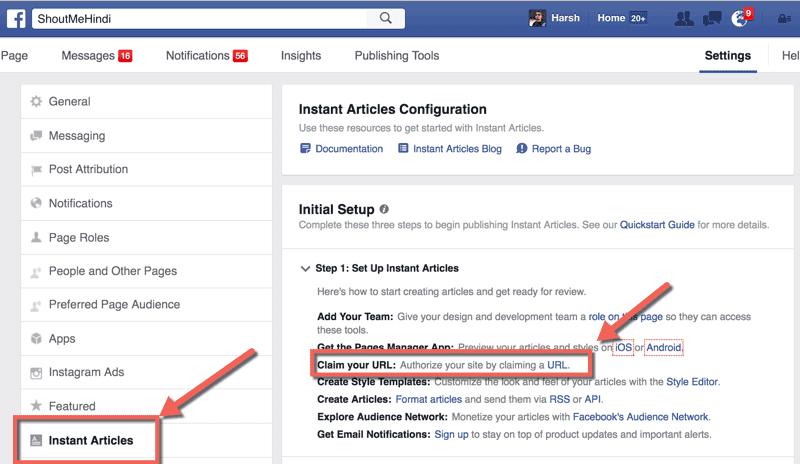This screenshot has height=464, width=800.
Task: Click People and Other Pages icon
Action: [36, 272]
